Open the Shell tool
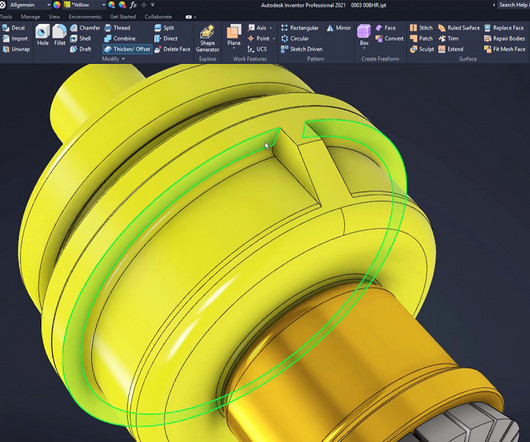The image size is (530, 442). point(80,39)
